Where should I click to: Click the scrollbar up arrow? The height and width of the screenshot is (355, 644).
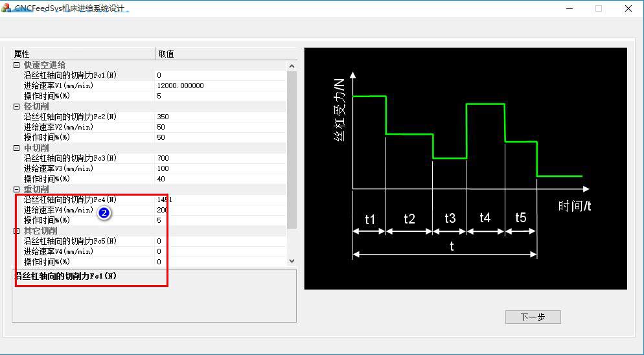pyautogui.click(x=292, y=66)
